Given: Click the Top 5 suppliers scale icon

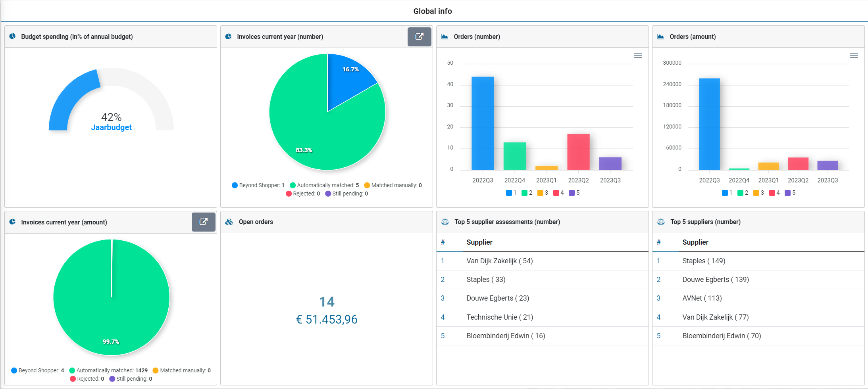Looking at the screenshot, I should pos(661,222).
